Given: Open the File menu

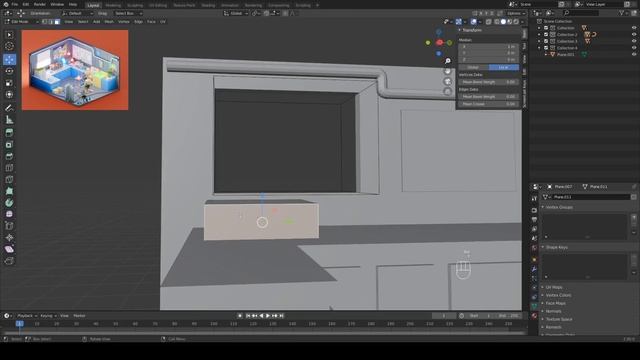Looking at the screenshot, I should (x=15, y=4).
